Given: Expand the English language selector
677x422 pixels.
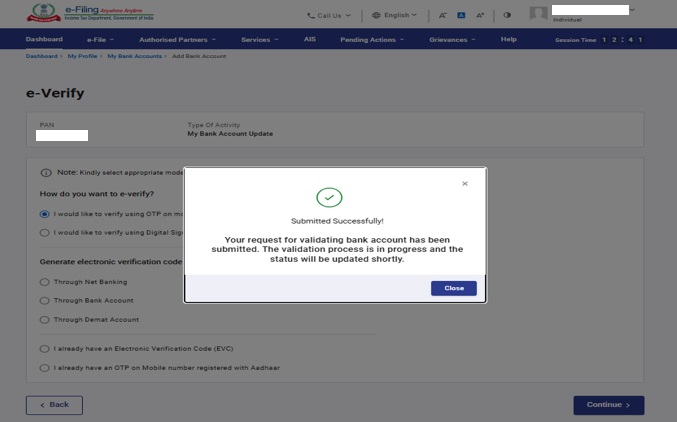Looking at the screenshot, I should click(393, 15).
